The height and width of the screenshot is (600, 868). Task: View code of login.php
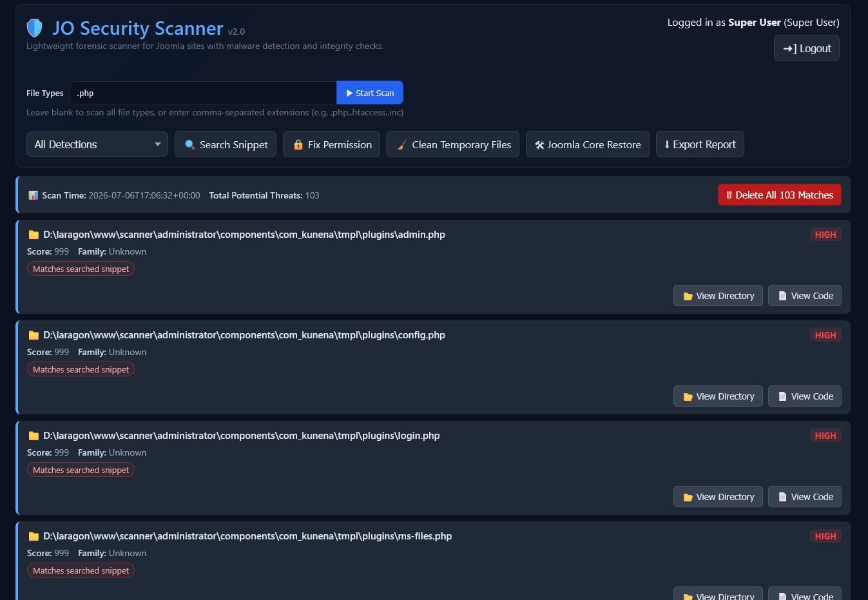pos(805,497)
